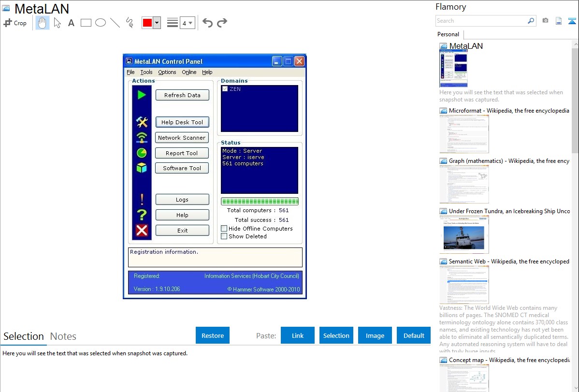The image size is (579, 392).
Task: Open the Tools menu
Action: (x=146, y=72)
